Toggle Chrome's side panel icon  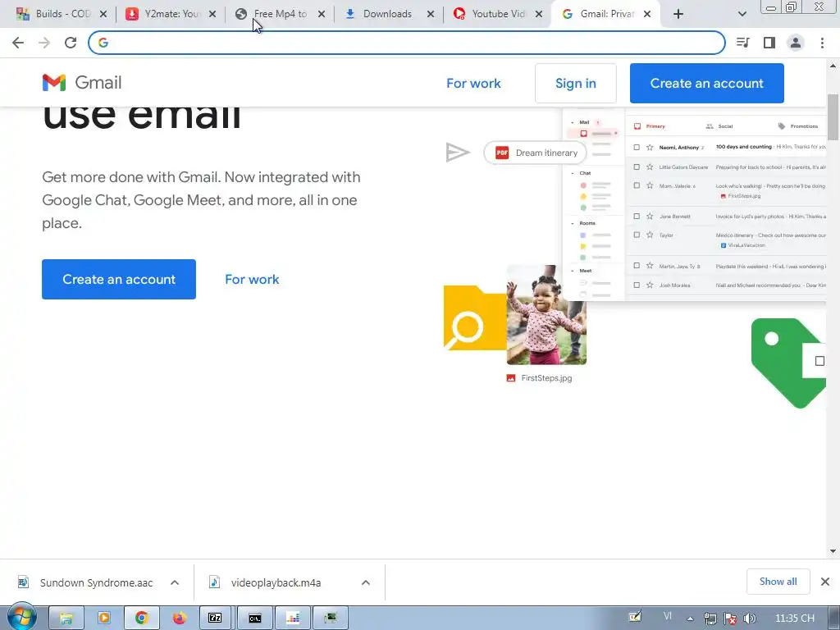[x=769, y=43]
